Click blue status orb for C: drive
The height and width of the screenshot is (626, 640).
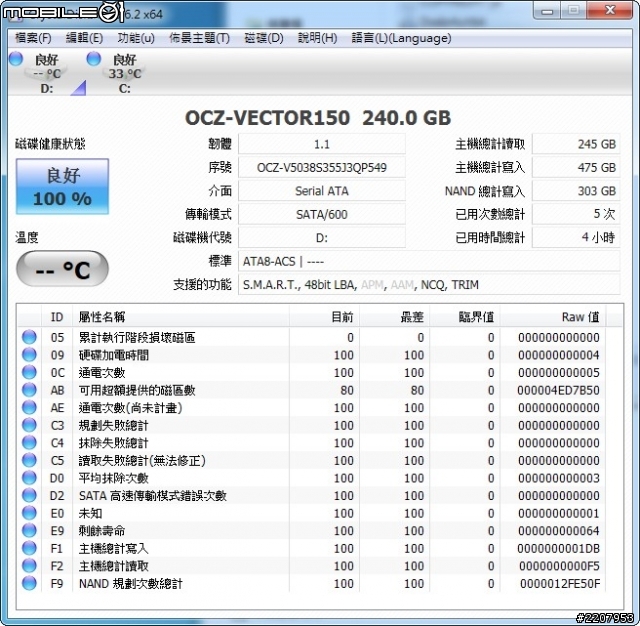click(93, 58)
